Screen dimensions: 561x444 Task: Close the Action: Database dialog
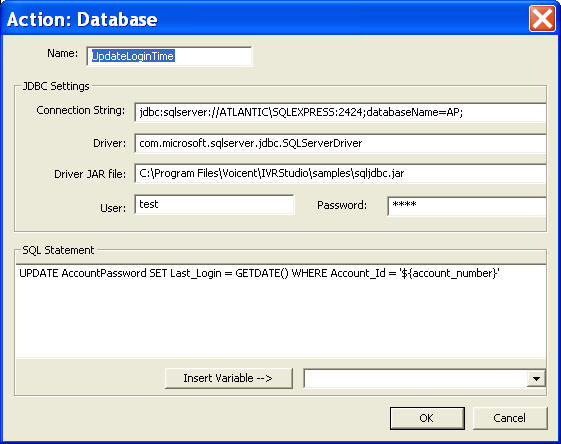[542, 19]
